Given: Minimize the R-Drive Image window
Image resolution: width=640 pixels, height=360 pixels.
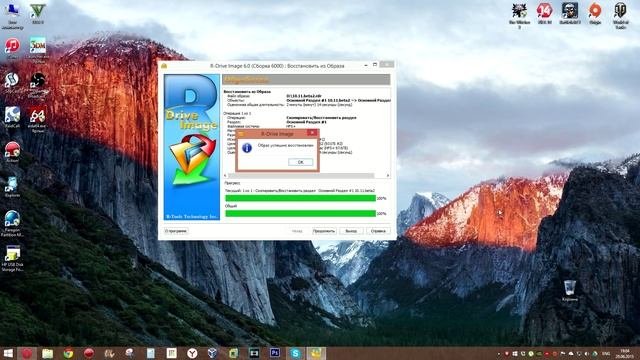Looking at the screenshot, I should (x=366, y=65).
